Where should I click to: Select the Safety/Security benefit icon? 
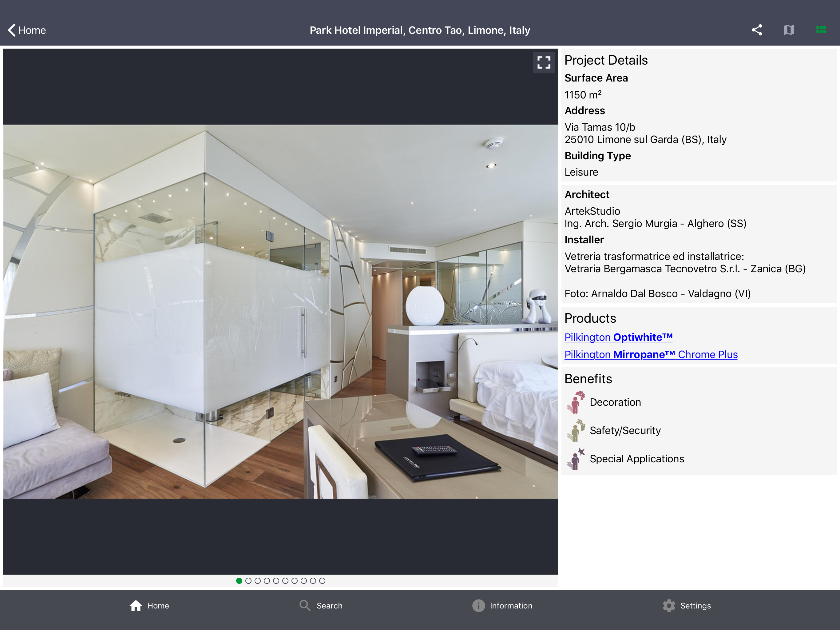point(576,431)
